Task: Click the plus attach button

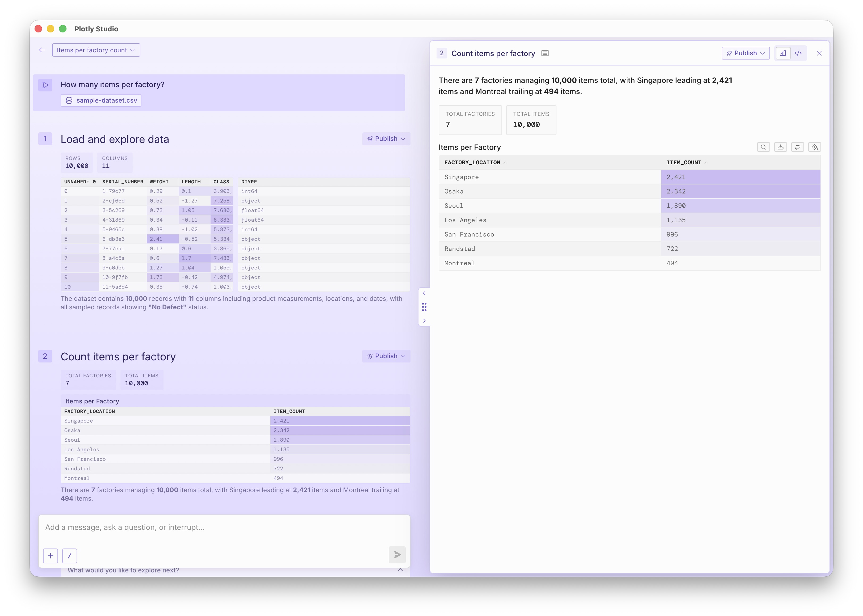Action: point(51,556)
